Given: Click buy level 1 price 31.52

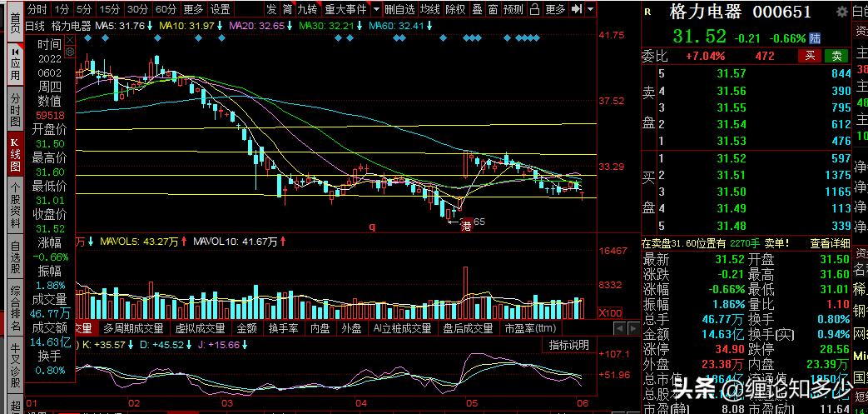Looking at the screenshot, I should click(x=732, y=158).
